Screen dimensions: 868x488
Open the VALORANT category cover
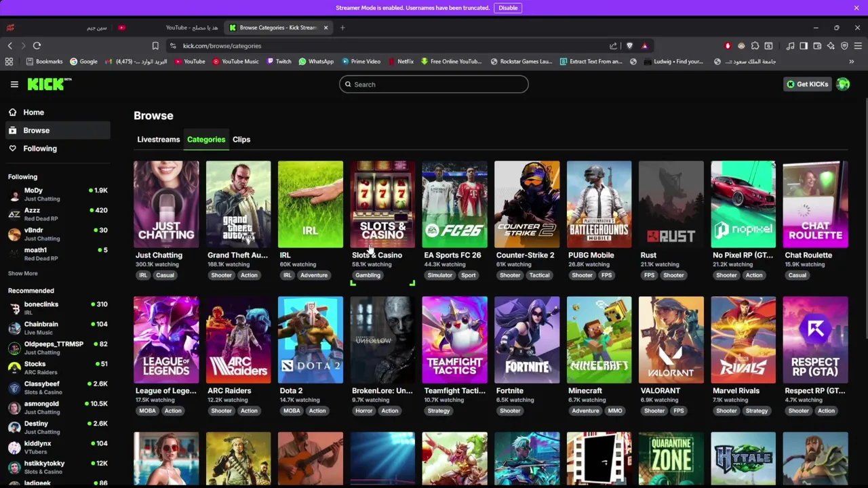pos(671,340)
